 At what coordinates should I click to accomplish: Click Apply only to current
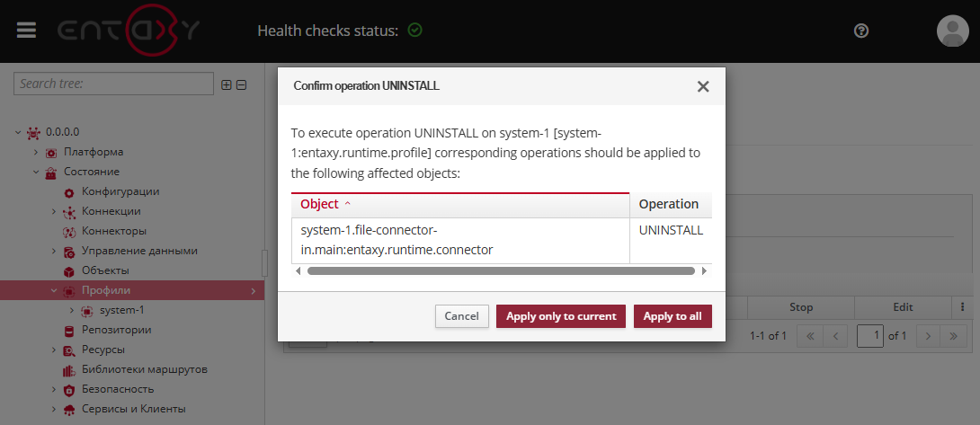point(561,316)
